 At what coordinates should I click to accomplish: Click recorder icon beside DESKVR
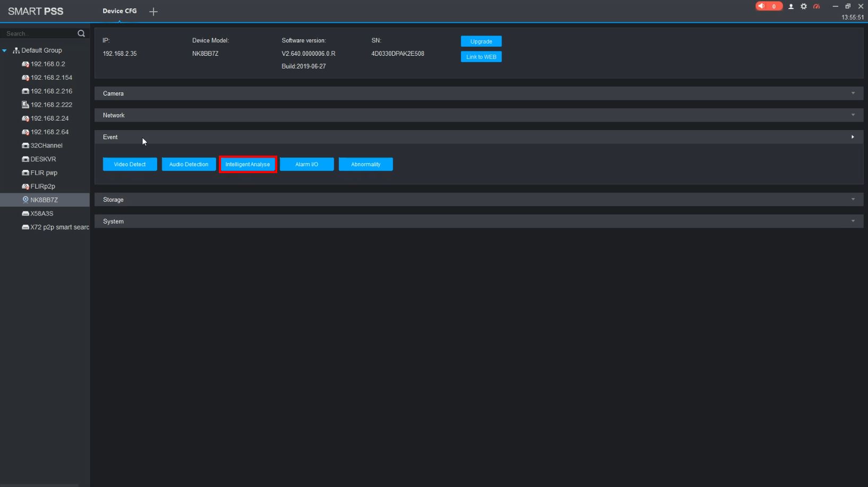(x=25, y=159)
